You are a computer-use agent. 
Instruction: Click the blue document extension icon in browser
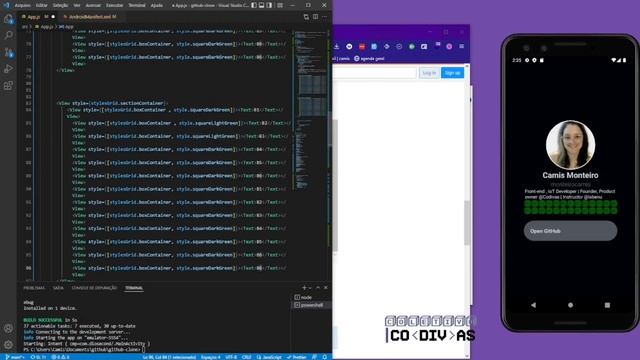pyautogui.click(x=374, y=47)
